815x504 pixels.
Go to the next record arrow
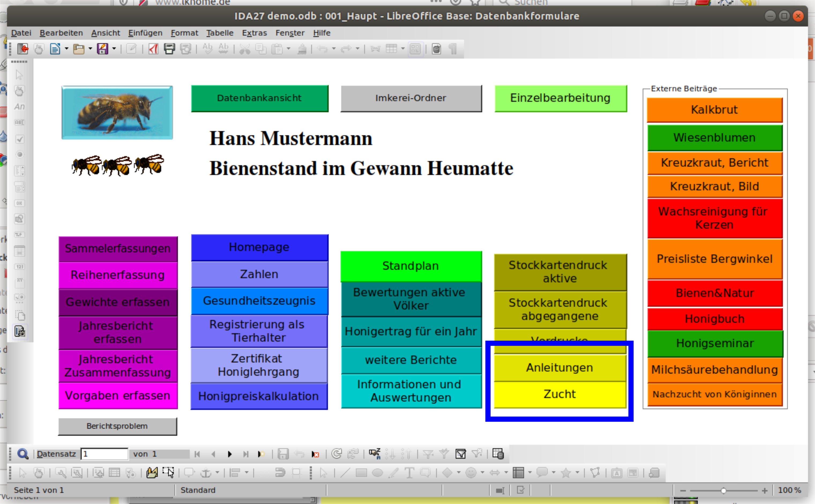(230, 454)
